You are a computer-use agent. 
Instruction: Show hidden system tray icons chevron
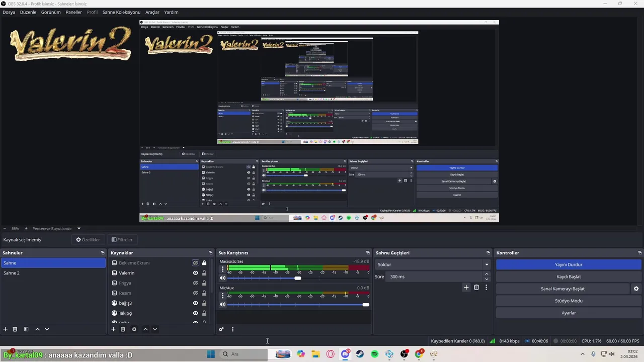pos(584,354)
